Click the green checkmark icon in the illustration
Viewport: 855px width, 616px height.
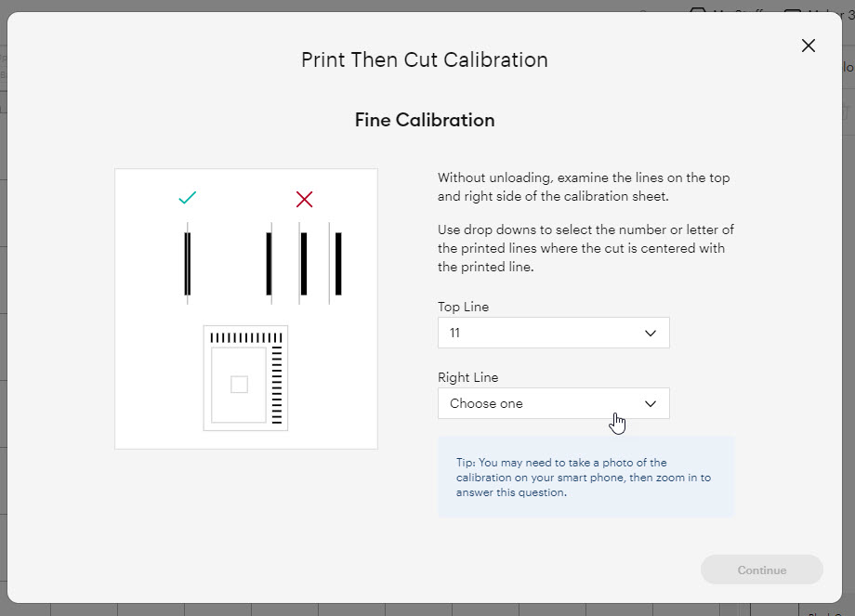click(188, 198)
